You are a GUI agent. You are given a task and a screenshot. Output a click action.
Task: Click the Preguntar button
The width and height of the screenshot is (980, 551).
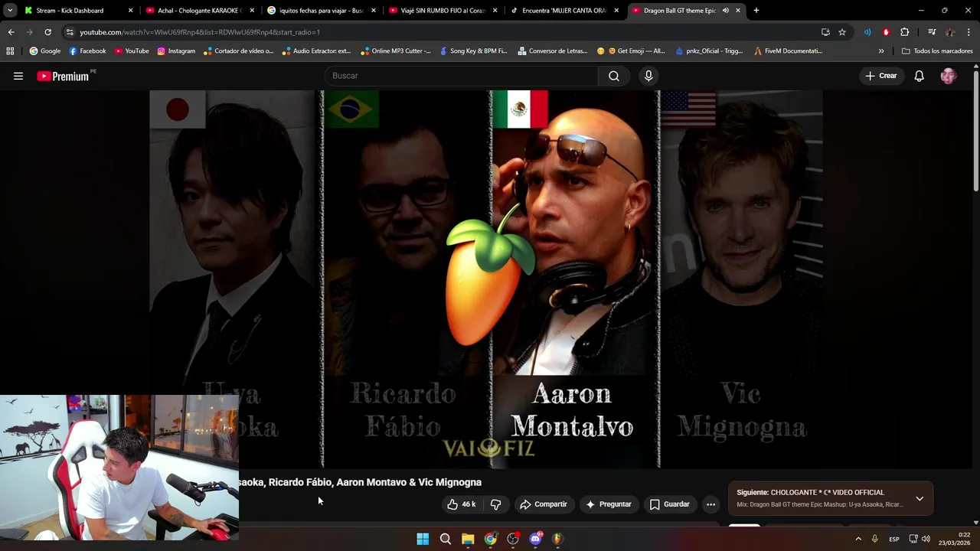click(609, 504)
